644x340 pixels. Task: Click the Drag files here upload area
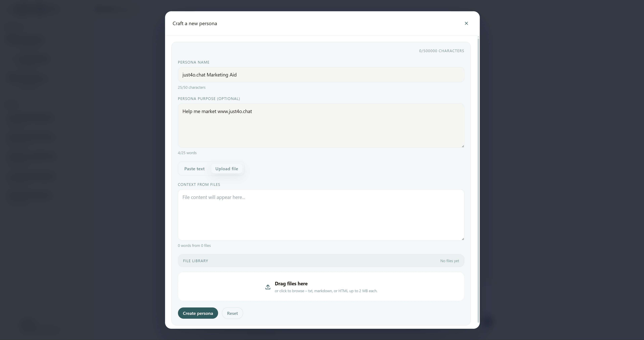pyautogui.click(x=321, y=286)
